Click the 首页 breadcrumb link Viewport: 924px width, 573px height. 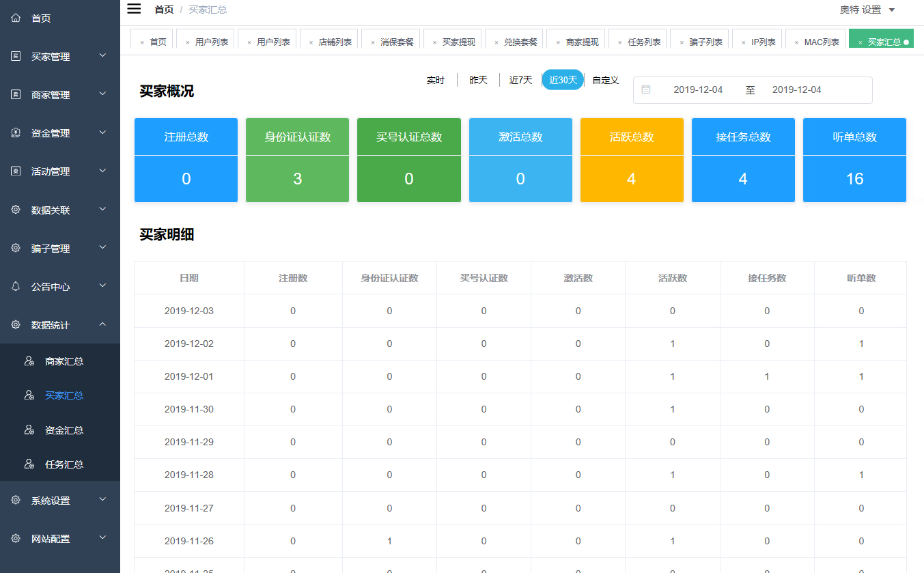point(164,10)
